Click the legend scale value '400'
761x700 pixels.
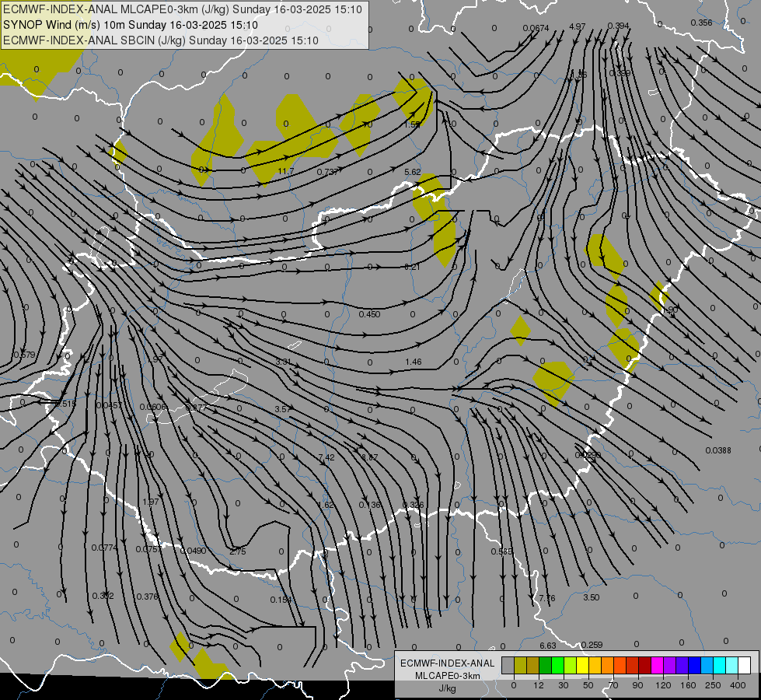(738, 685)
